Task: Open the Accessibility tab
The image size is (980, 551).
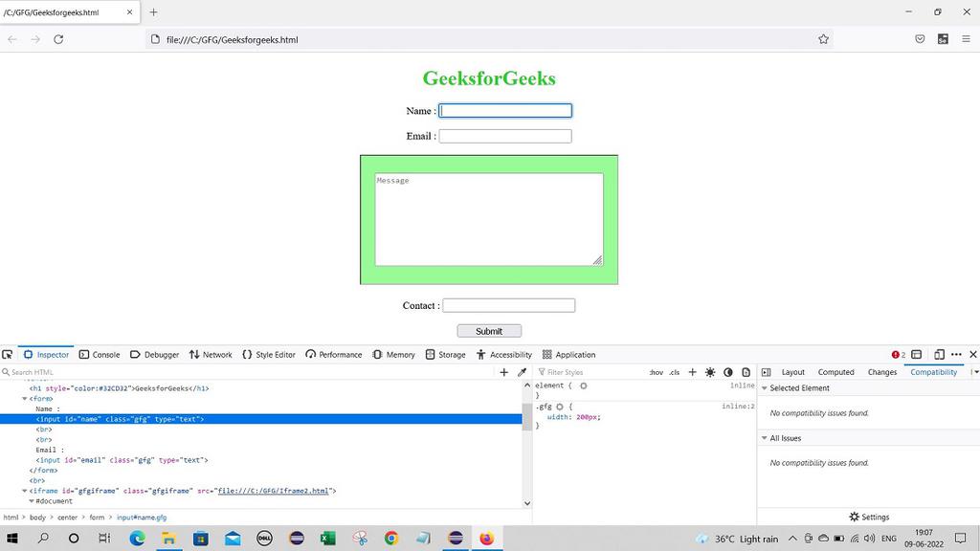Action: (503, 354)
